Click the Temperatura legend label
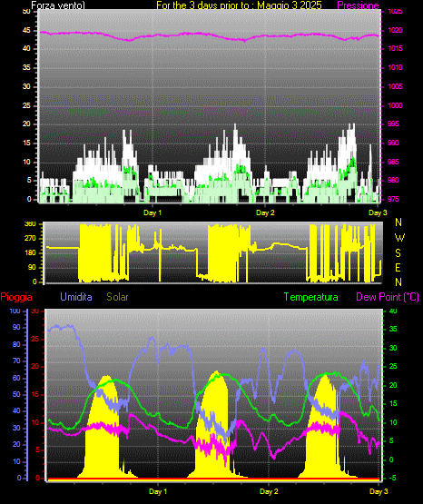The height and width of the screenshot is (504, 423). pyautogui.click(x=311, y=297)
